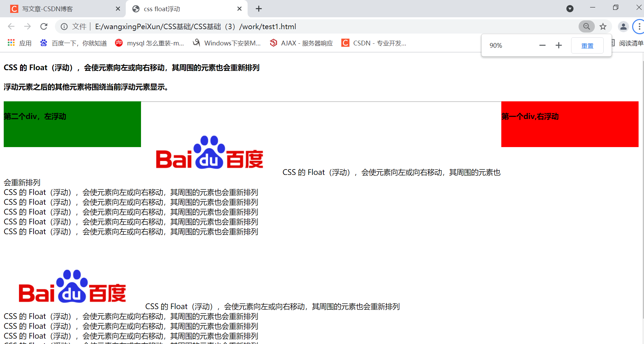The image size is (644, 344).
Task: Open the tab search dropdown arrow
Action: coord(570,9)
